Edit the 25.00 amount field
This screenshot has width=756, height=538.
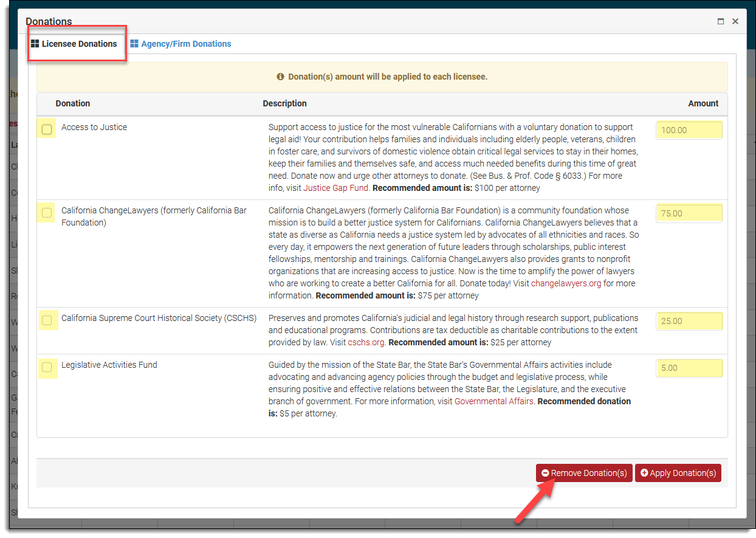(x=689, y=321)
